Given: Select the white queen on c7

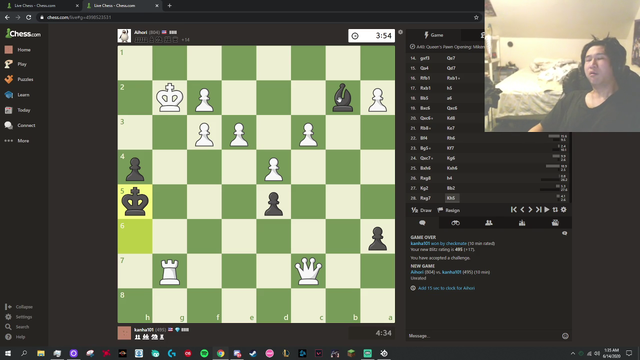Looking at the screenshot, I should (308, 271).
